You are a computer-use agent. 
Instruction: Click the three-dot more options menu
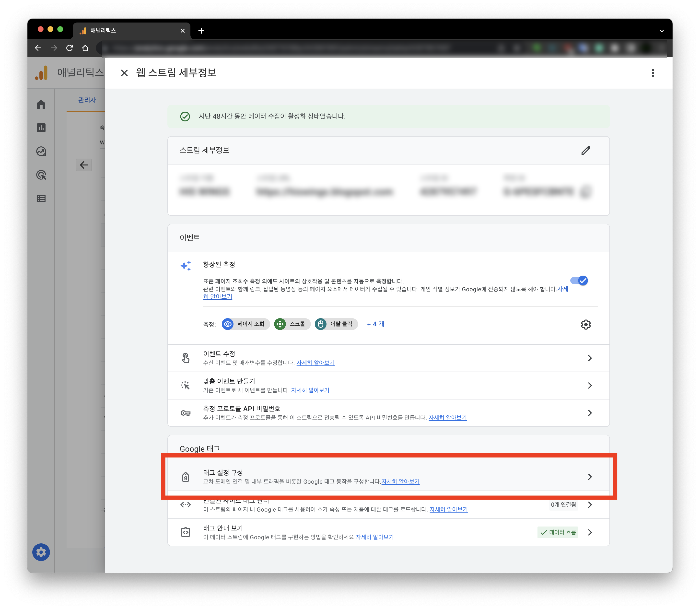[653, 73]
